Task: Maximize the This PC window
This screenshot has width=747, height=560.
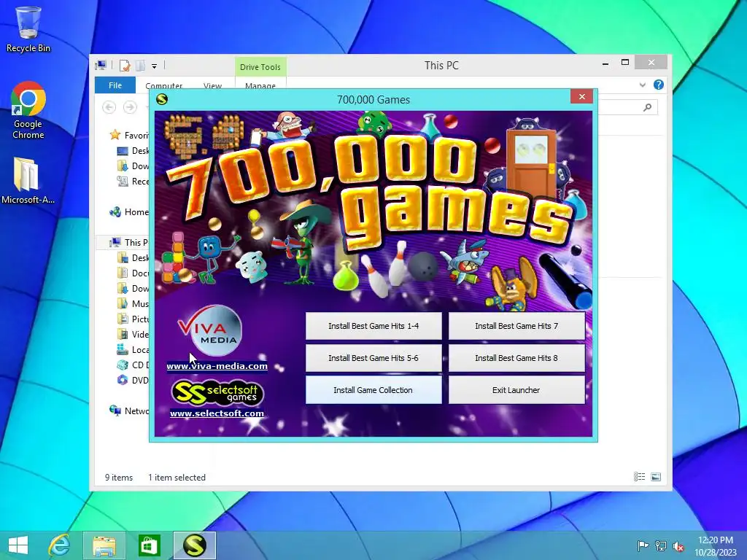Action: pos(625,63)
